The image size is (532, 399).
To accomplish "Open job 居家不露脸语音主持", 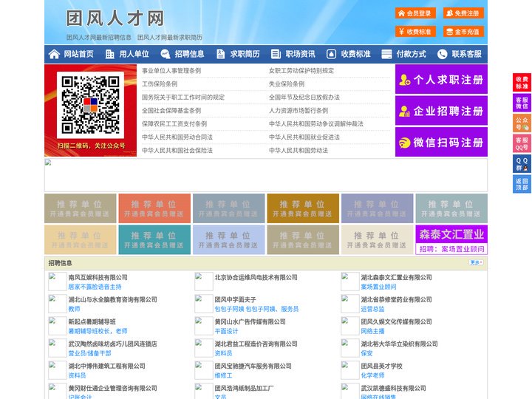I will tap(95, 287).
